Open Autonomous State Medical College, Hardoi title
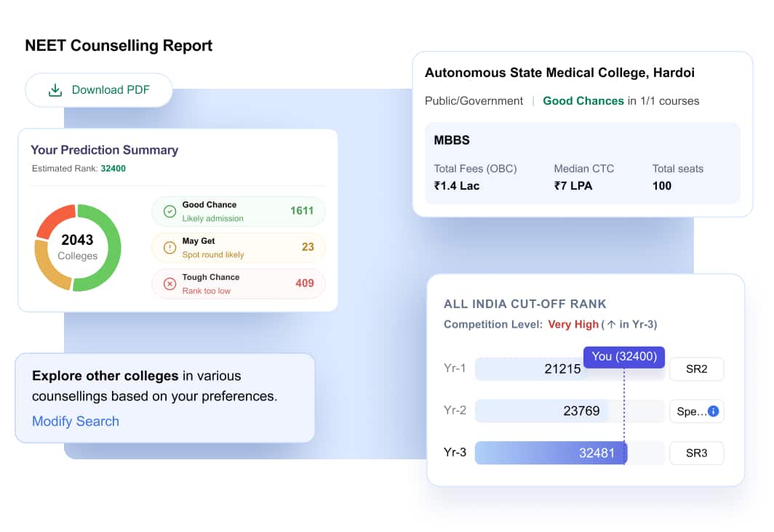This screenshot has width=774, height=532. (560, 73)
